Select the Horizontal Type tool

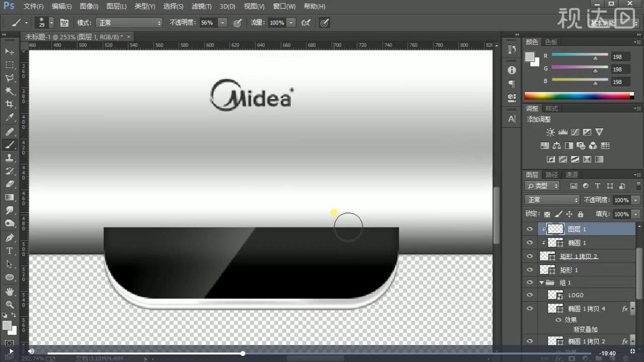click(x=9, y=251)
